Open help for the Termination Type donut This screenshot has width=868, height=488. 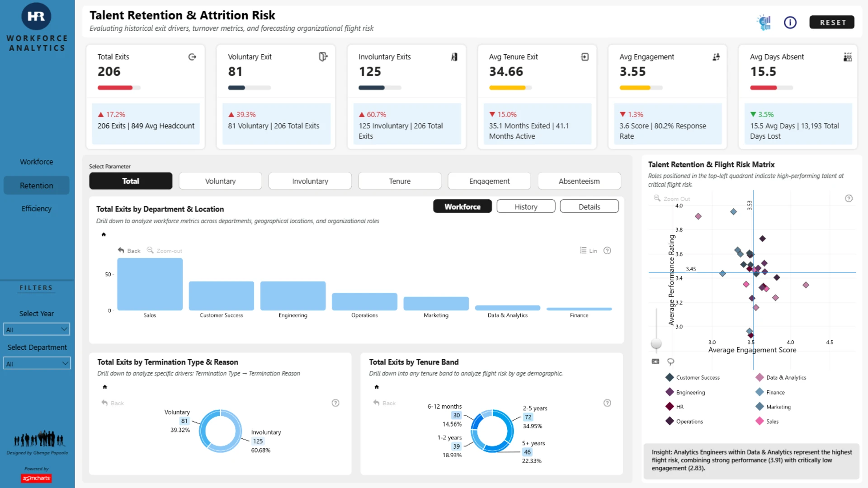tap(335, 403)
